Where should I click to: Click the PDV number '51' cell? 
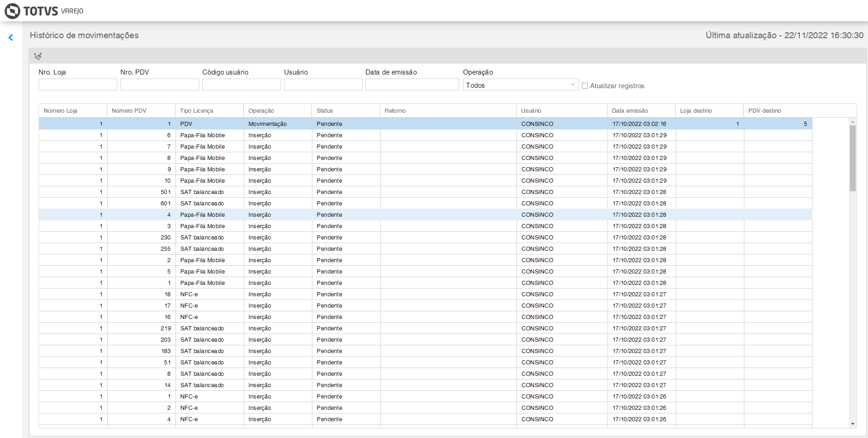click(141, 363)
